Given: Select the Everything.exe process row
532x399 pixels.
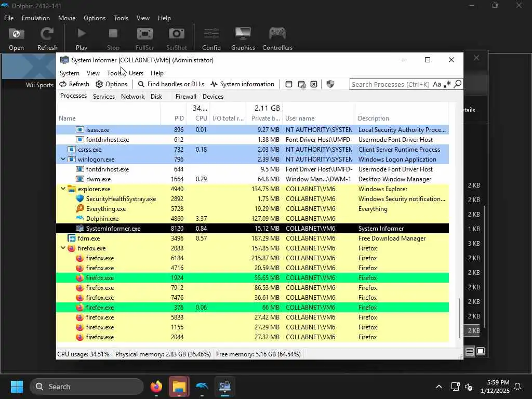Looking at the screenshot, I should click(252, 209).
